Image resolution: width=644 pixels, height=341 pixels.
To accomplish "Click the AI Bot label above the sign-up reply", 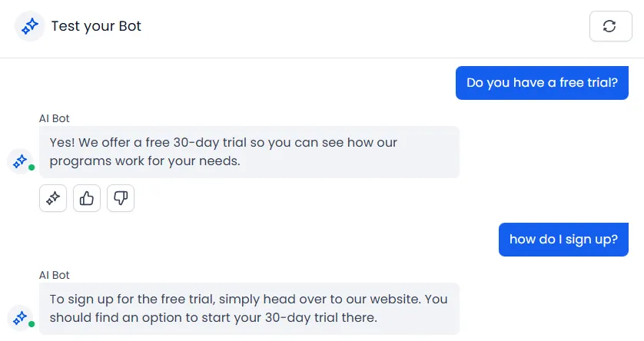I will pos(55,275).
